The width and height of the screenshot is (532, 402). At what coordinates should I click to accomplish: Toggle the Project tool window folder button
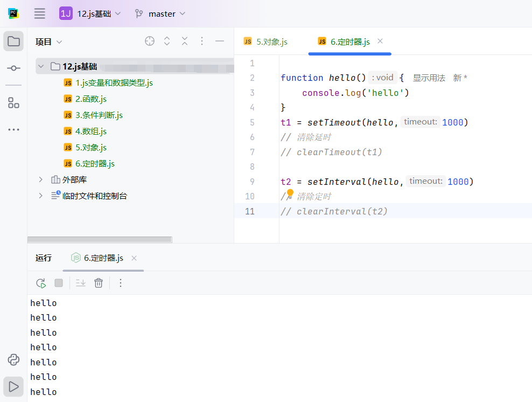click(x=13, y=41)
